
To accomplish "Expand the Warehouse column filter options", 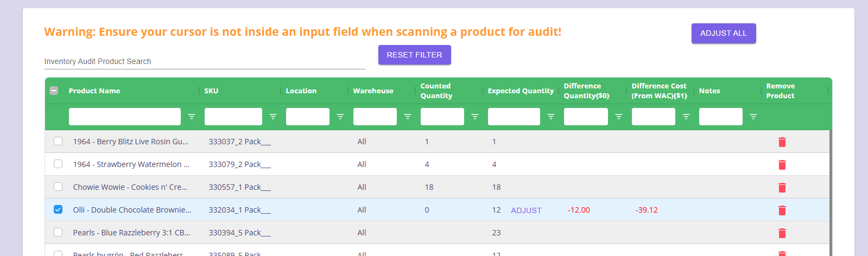I will tap(408, 117).
